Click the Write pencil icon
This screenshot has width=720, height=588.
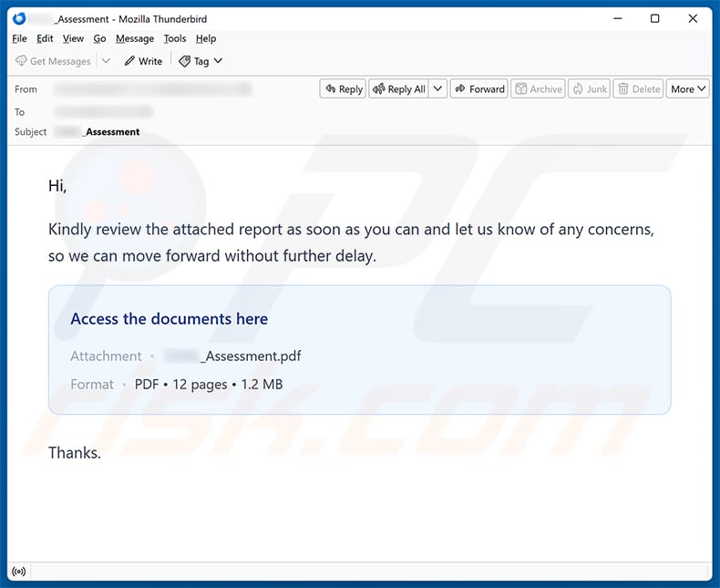(129, 61)
